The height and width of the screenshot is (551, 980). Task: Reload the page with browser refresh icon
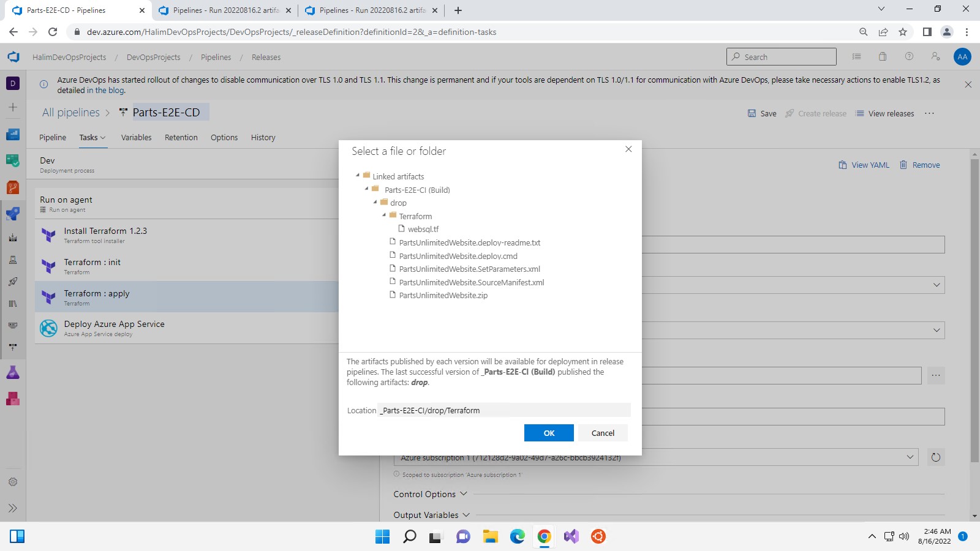click(x=53, y=32)
